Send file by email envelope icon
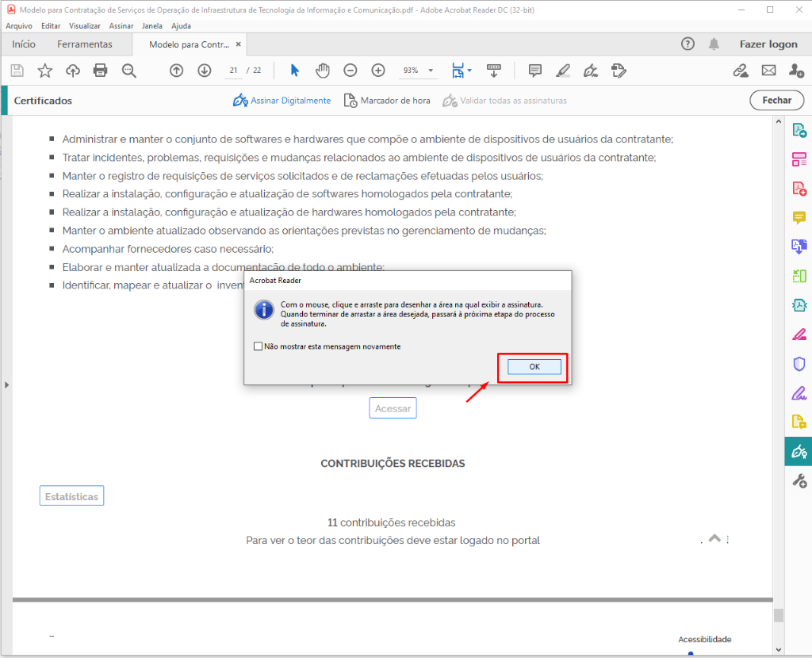 [x=768, y=71]
